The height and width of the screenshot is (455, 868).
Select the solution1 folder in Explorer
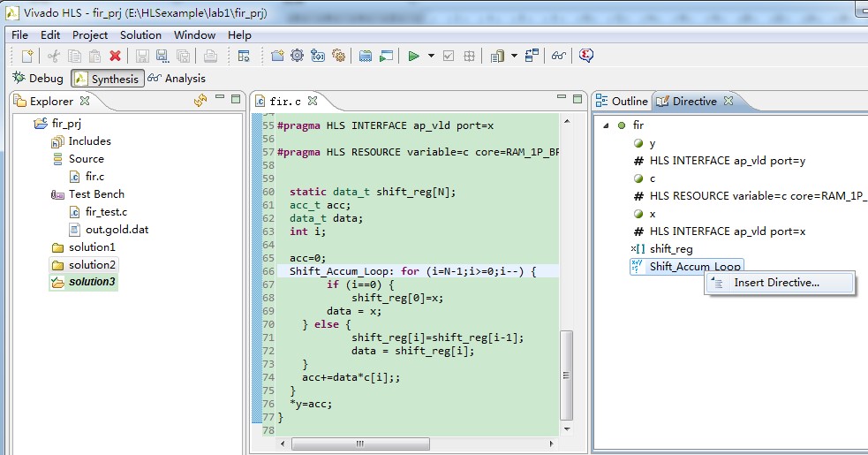pyautogui.click(x=92, y=247)
